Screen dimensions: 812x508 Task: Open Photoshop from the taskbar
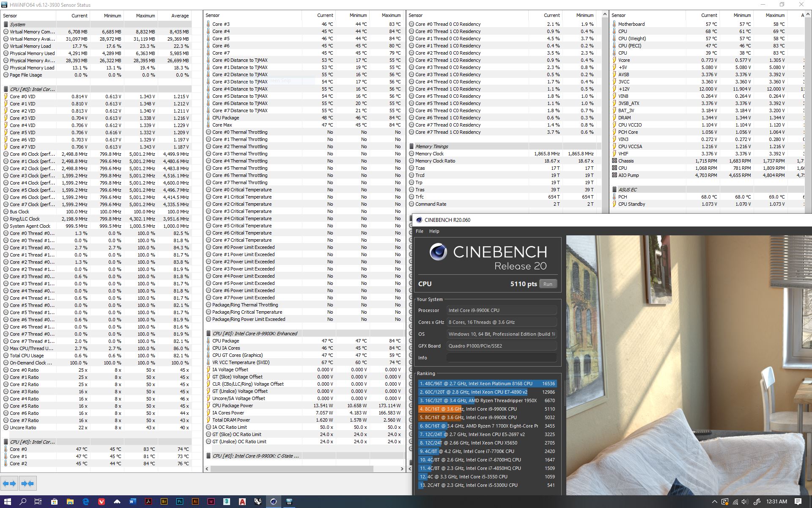pos(180,502)
